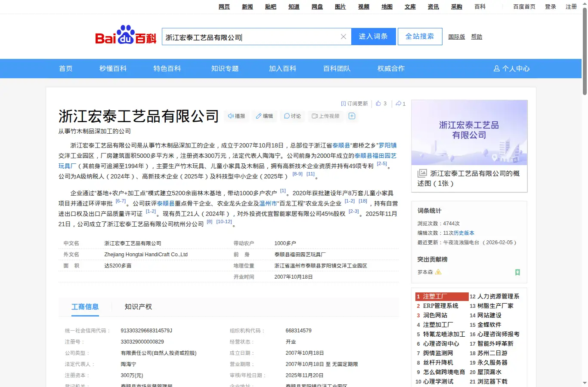Click the 全站搜索 button
Image resolution: width=588 pixels, height=387 pixels.
[420, 37]
